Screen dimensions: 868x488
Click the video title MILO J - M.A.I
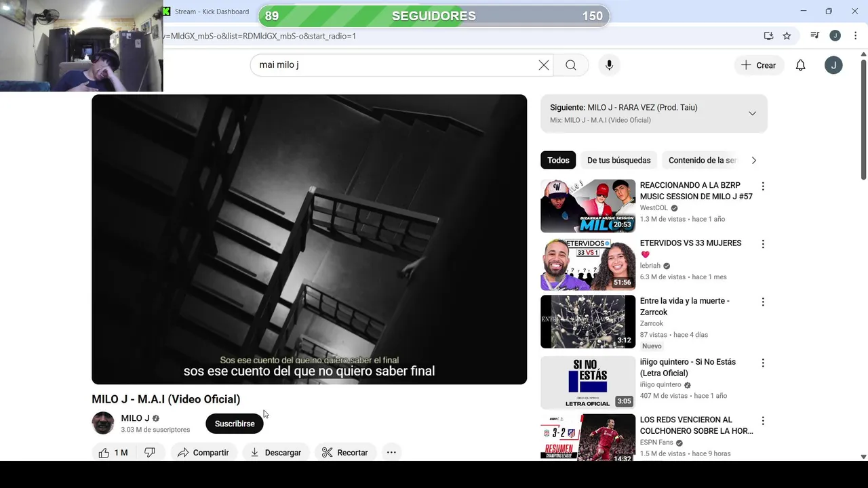click(x=165, y=399)
